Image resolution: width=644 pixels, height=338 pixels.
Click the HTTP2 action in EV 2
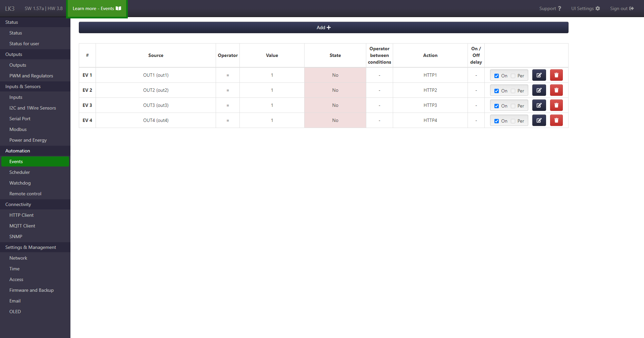[x=430, y=90]
